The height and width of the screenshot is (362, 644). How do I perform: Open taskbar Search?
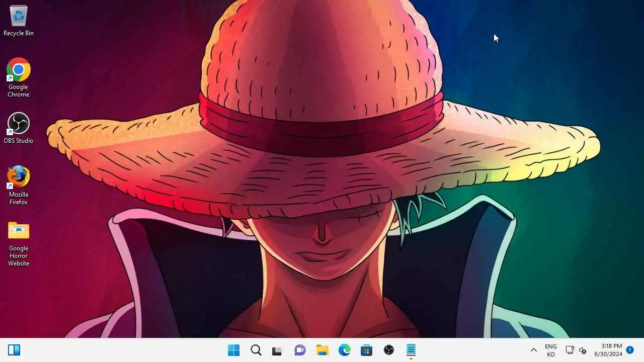pos(256,350)
